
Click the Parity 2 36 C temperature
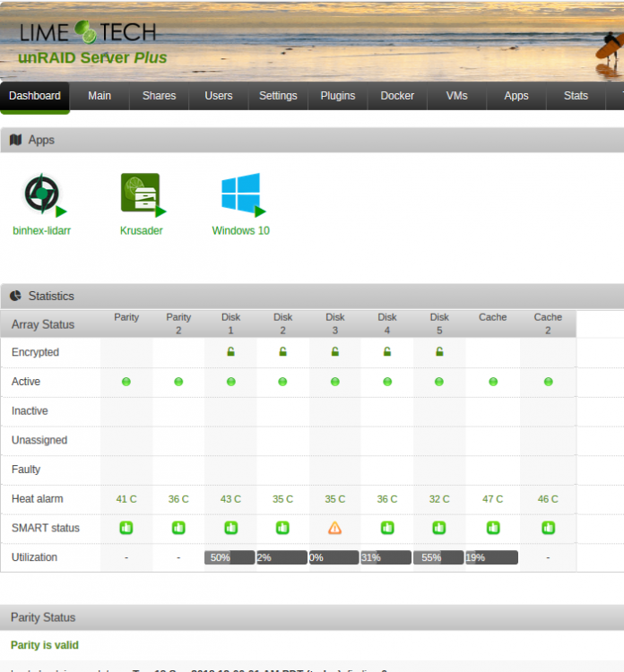pyautogui.click(x=178, y=499)
